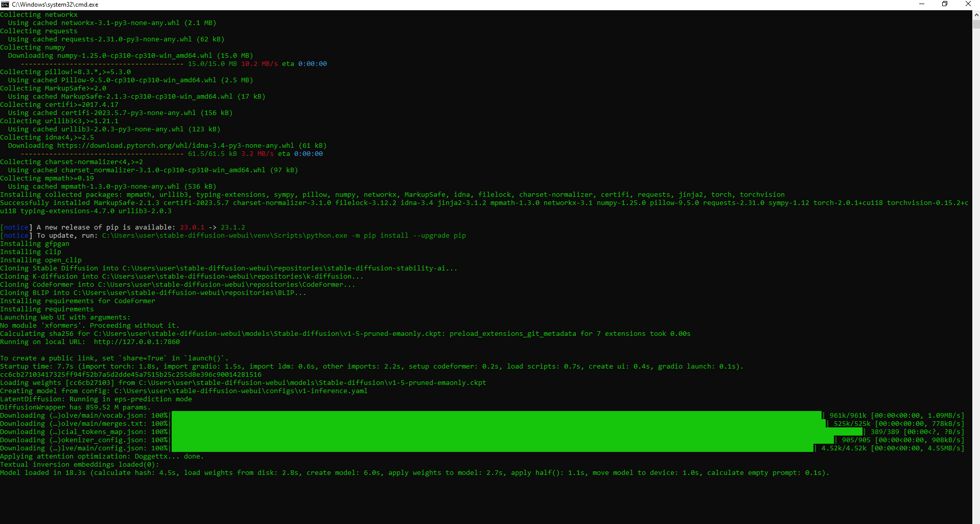Click the sha256 hash starting with cc6cb27103417325

click(x=131, y=375)
